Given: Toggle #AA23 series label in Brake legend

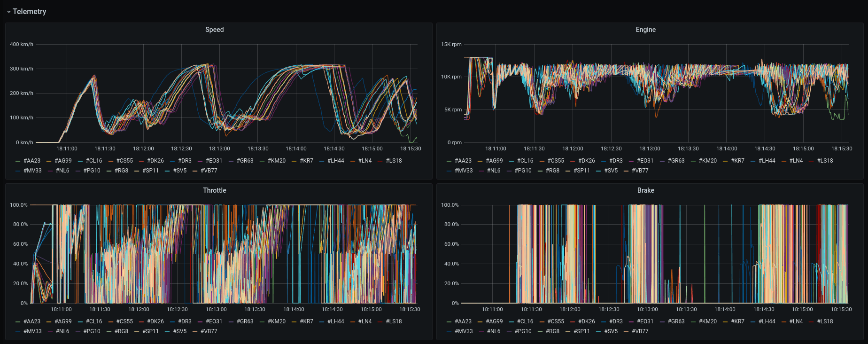Looking at the screenshot, I should pyautogui.click(x=463, y=321).
